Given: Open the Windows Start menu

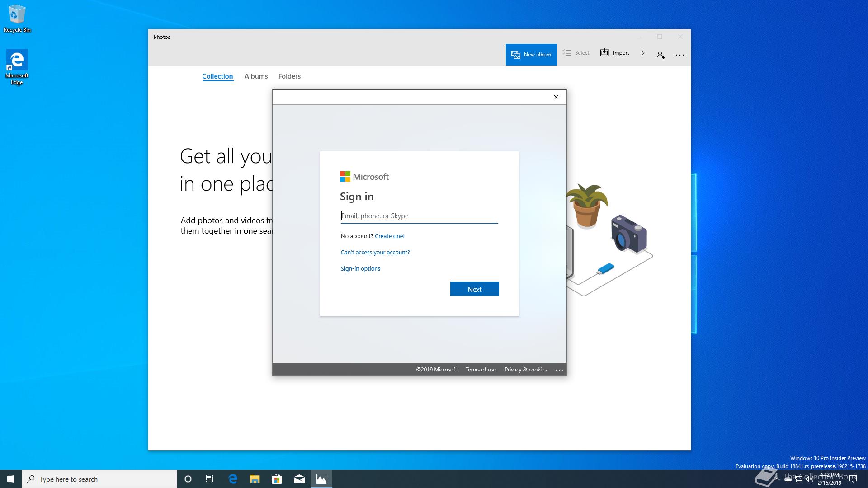Looking at the screenshot, I should click(11, 479).
